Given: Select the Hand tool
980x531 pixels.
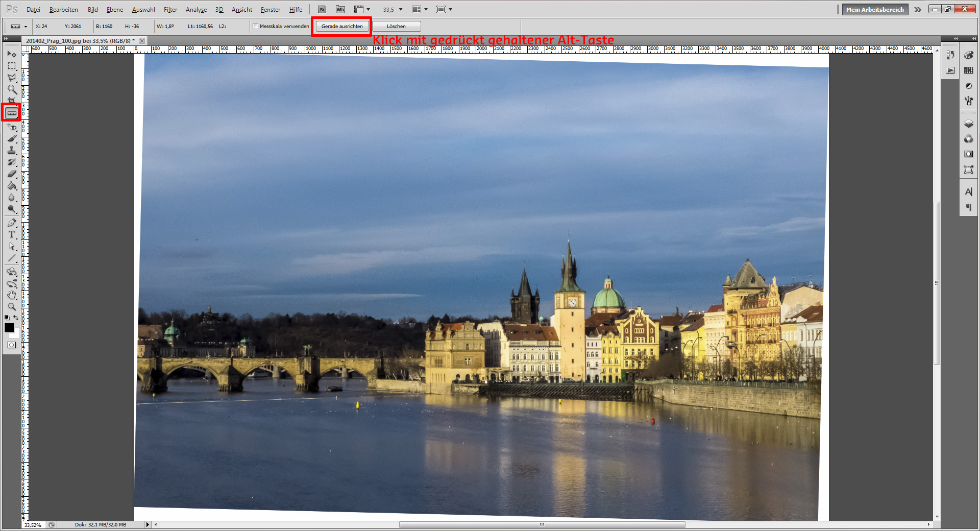Looking at the screenshot, I should point(11,295).
